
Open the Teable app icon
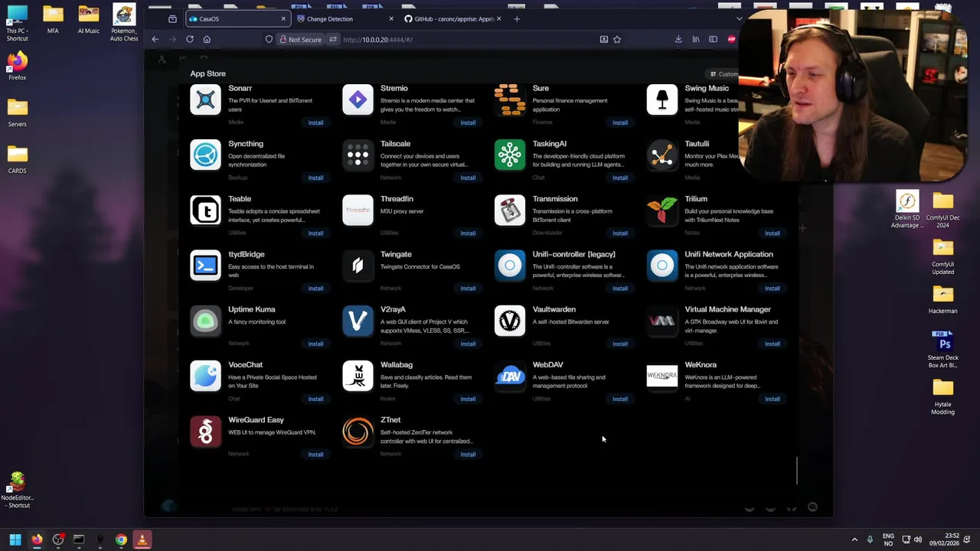205,210
